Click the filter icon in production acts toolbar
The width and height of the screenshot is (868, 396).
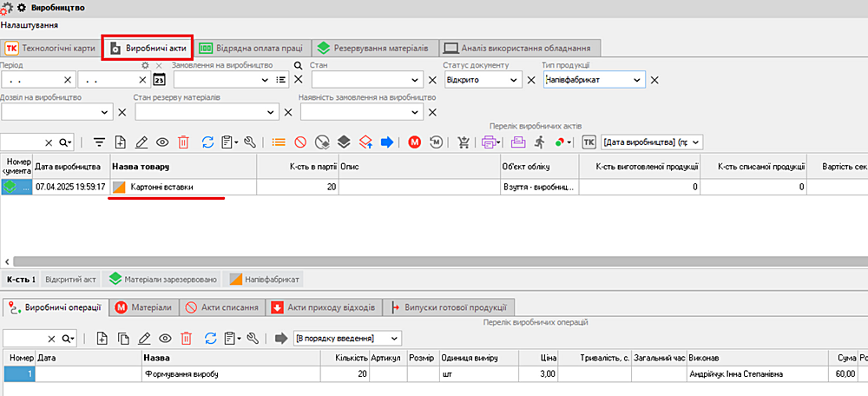(98, 142)
